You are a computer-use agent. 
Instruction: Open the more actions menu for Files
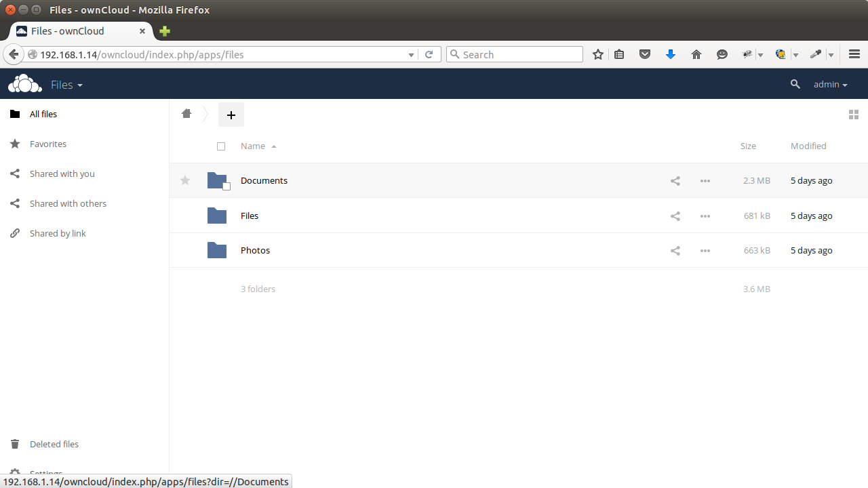[x=705, y=216]
